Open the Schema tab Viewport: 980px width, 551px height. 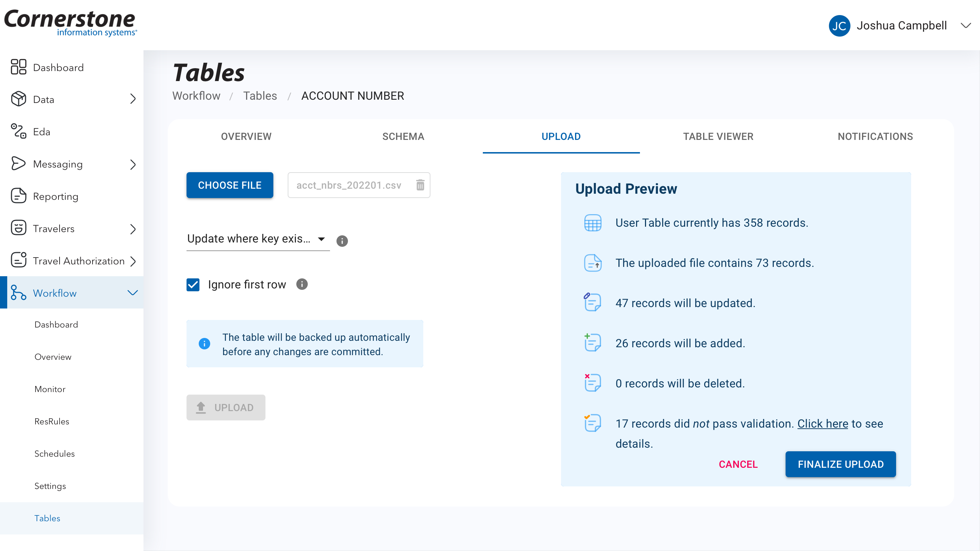pos(403,136)
